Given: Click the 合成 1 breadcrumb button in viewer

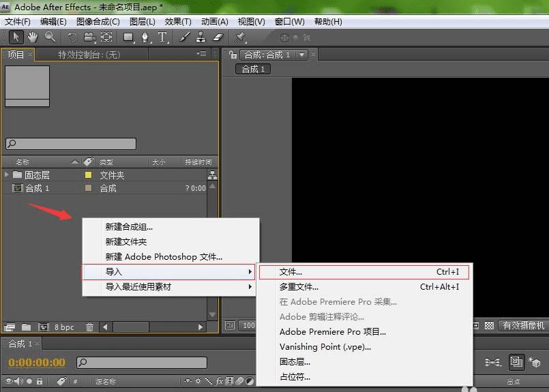Looking at the screenshot, I should (x=253, y=69).
